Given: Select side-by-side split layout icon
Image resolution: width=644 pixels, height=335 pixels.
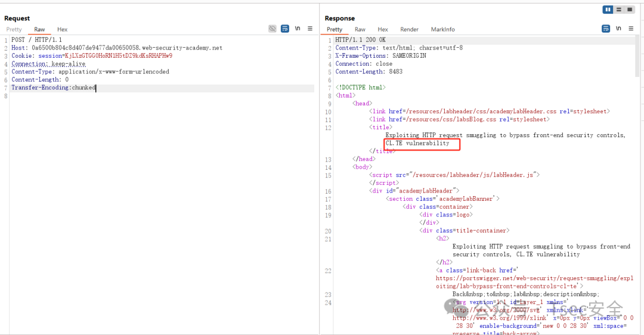Looking at the screenshot, I should point(608,10).
